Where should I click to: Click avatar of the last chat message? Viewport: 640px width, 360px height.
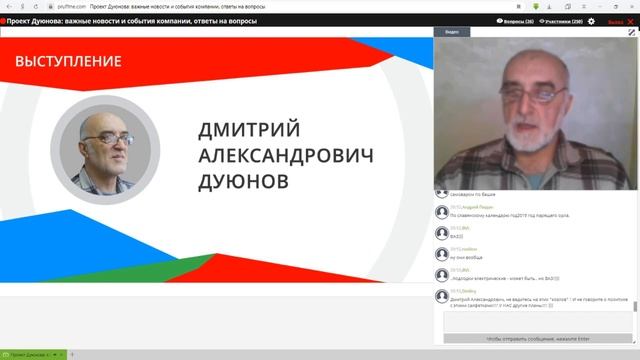(x=442, y=296)
